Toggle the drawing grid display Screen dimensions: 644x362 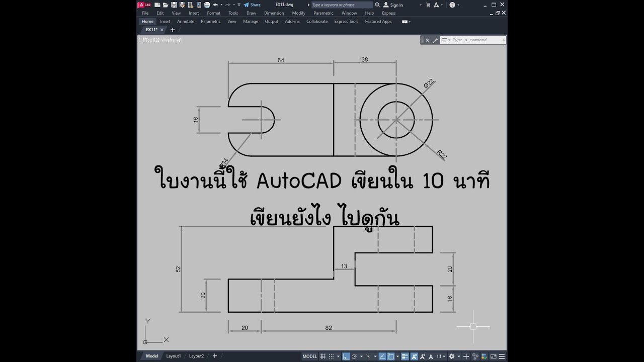[x=323, y=356]
